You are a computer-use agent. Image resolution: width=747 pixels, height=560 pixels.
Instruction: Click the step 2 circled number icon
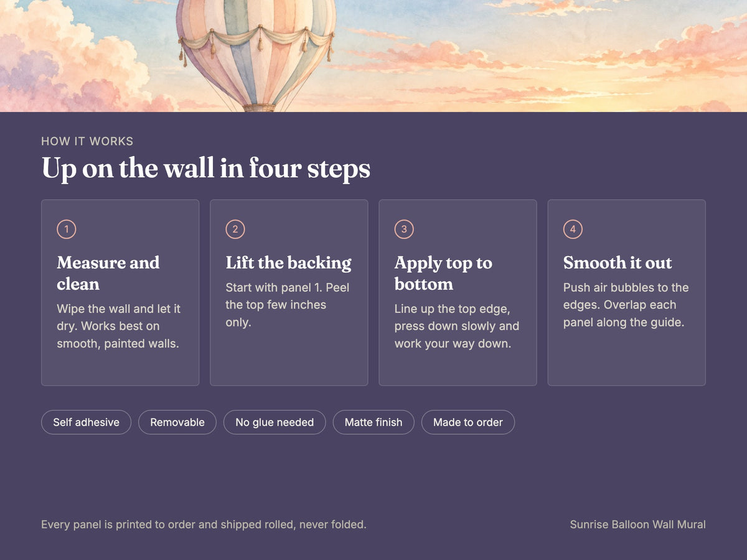[x=235, y=230]
